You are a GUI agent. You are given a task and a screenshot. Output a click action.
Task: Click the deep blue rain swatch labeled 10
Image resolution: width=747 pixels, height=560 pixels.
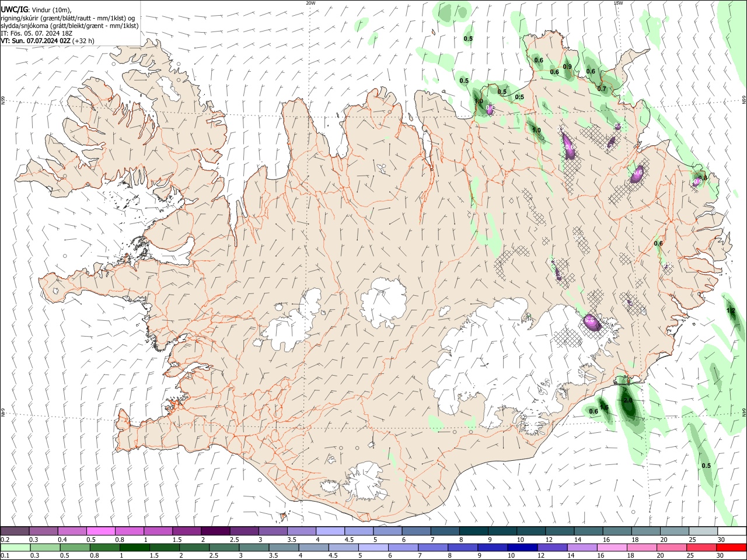522,547
